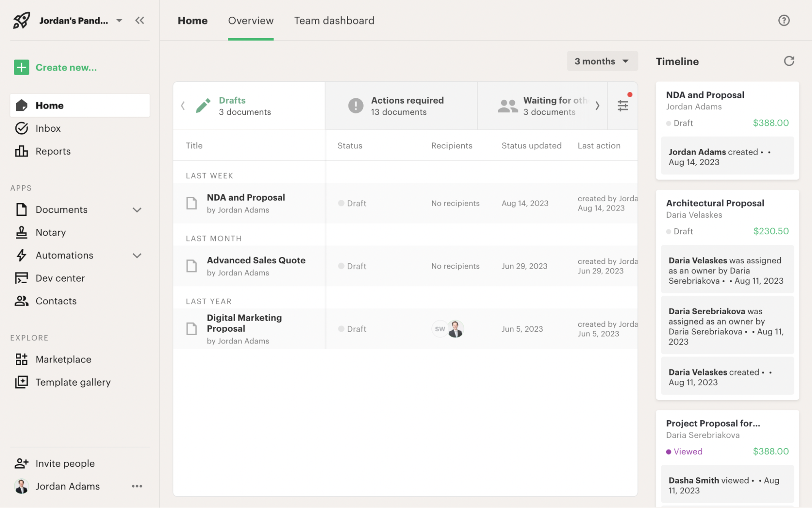Refresh the Timeline panel
Image resolution: width=812 pixels, height=508 pixels.
pos(788,61)
